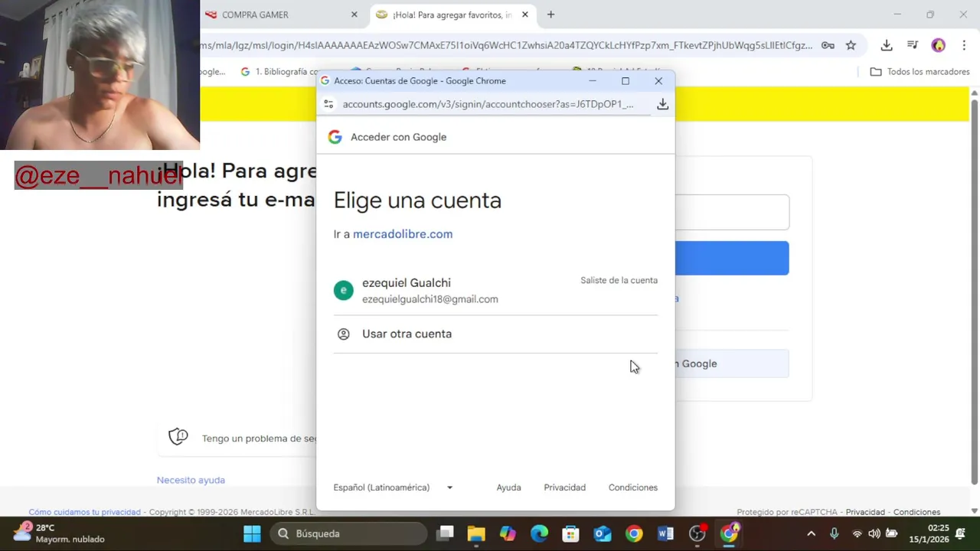Open Outlook from taskbar

tap(603, 533)
